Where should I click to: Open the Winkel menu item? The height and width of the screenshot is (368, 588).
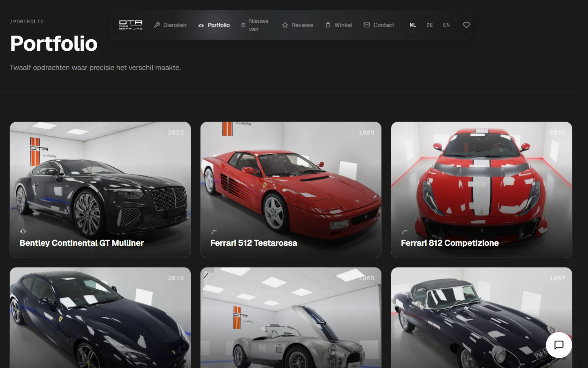point(339,25)
